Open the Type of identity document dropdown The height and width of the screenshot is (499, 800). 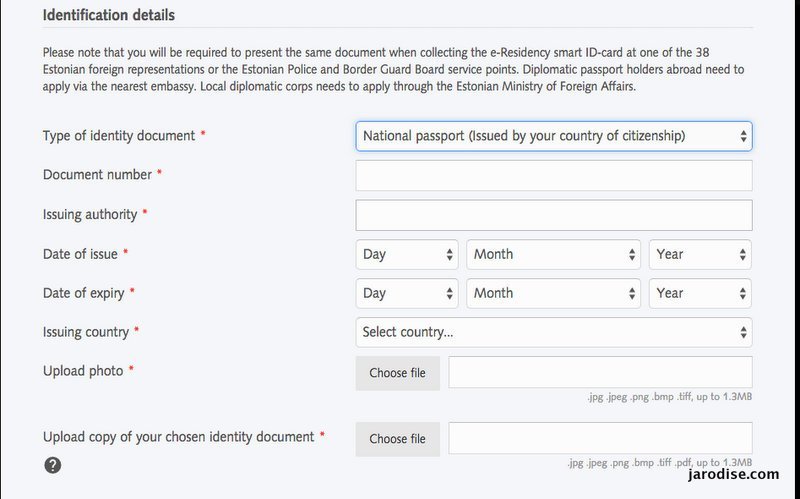coord(554,136)
